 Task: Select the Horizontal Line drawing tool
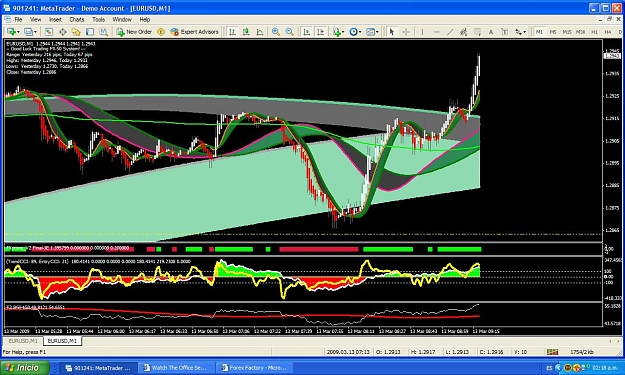tap(436, 32)
